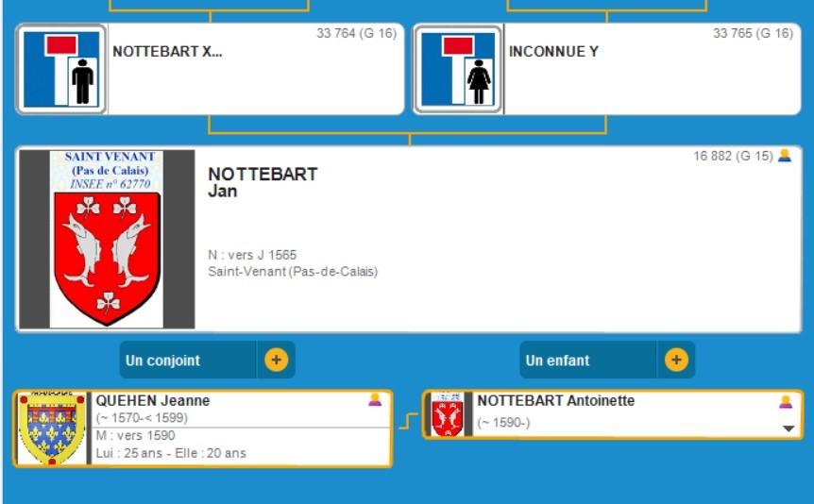Click the Saint-Venant (Pas-de-Calais) birthplace text

point(293,272)
